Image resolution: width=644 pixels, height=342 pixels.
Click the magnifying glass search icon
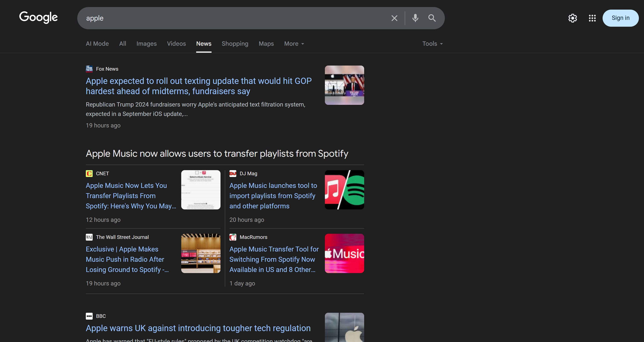tap(432, 18)
